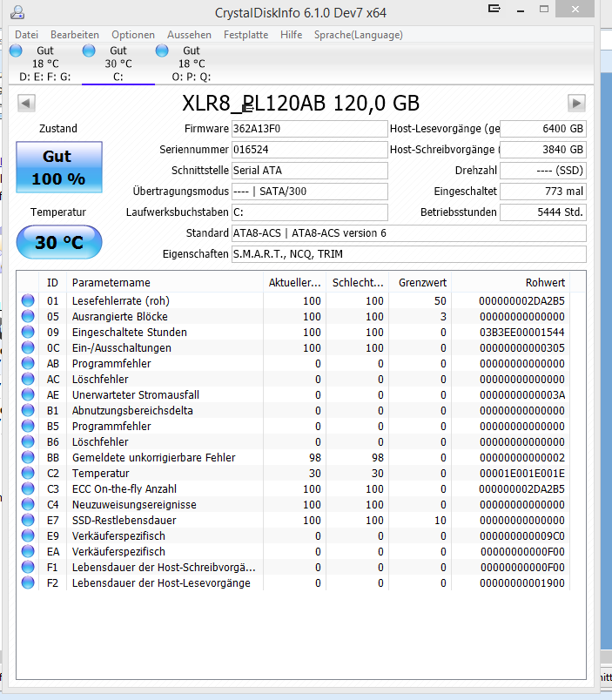Viewport: 612px width, 700px height.
Task: Click the raw value 000000000009C0
Action: pos(521,536)
